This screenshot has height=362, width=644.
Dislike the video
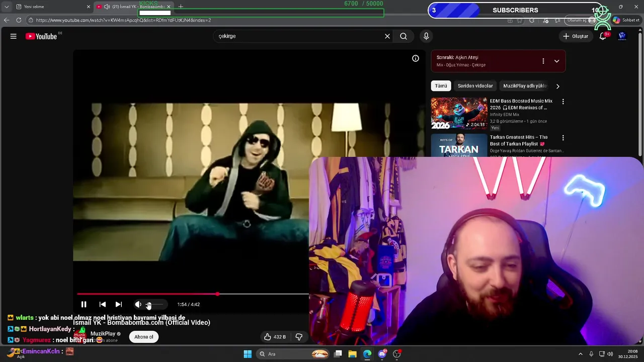click(x=299, y=337)
